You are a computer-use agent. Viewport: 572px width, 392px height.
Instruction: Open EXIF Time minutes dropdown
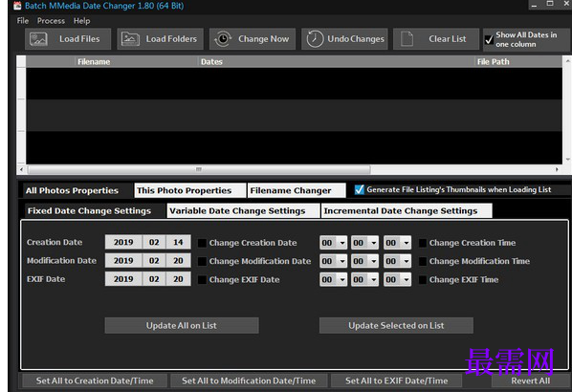(x=364, y=280)
